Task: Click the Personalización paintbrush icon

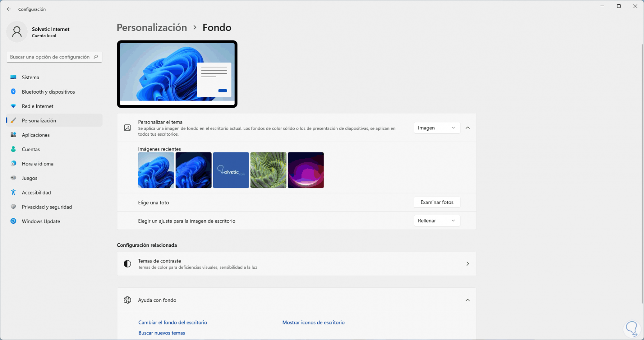Action: pyautogui.click(x=13, y=120)
